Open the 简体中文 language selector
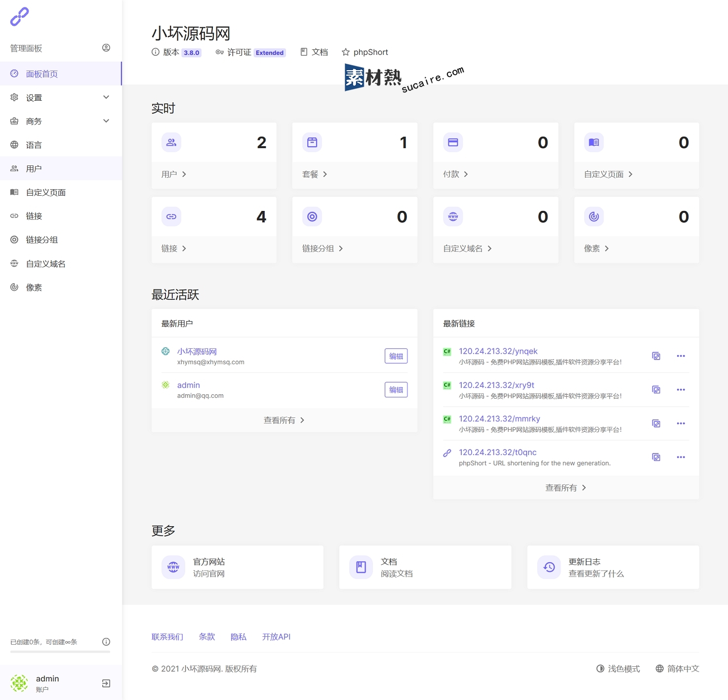Screen dimensions: 728x700 point(677,668)
